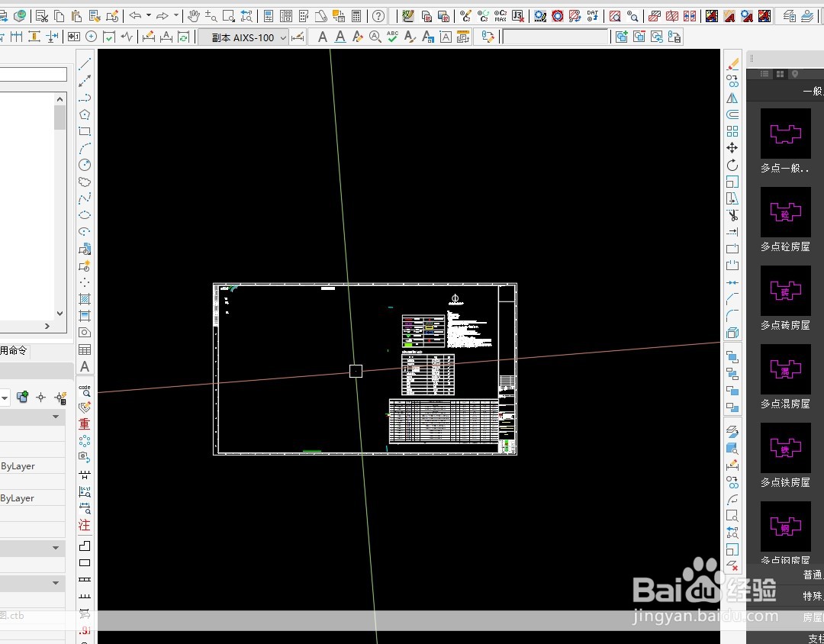Switch to the 用命令 tab

[14, 351]
